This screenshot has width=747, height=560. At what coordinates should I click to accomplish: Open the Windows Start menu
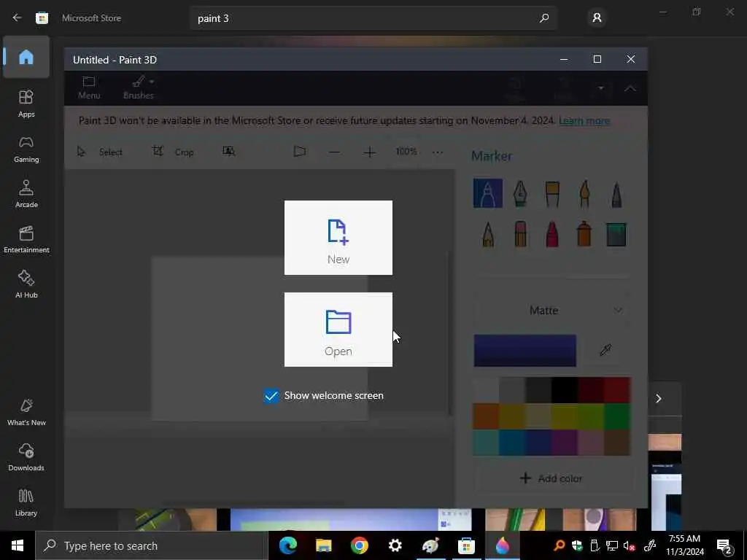coord(18,545)
